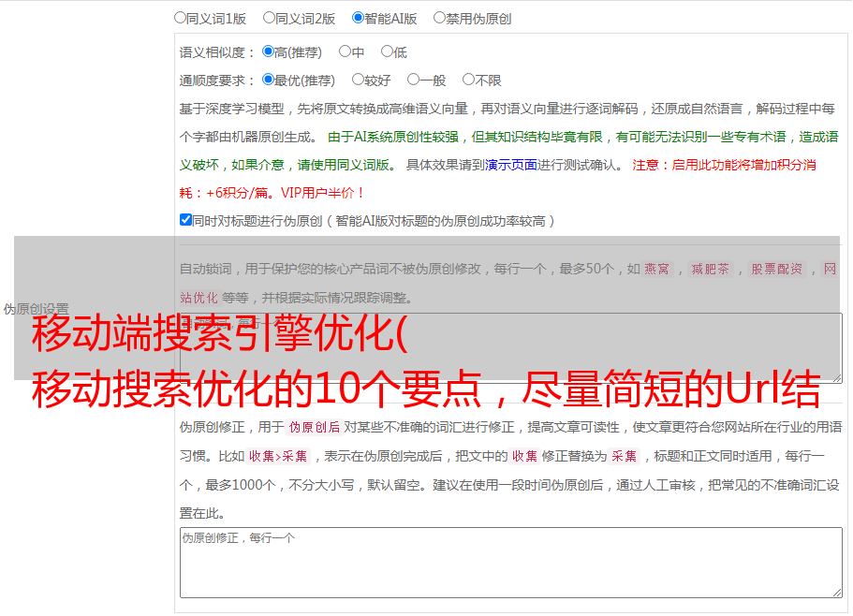
Task: Set 语义相似度 to 中
Action: click(345, 51)
